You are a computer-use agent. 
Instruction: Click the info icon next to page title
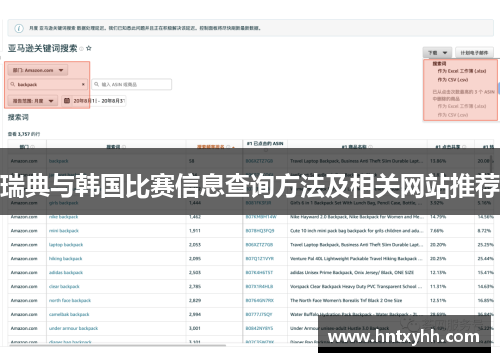pos(82,49)
